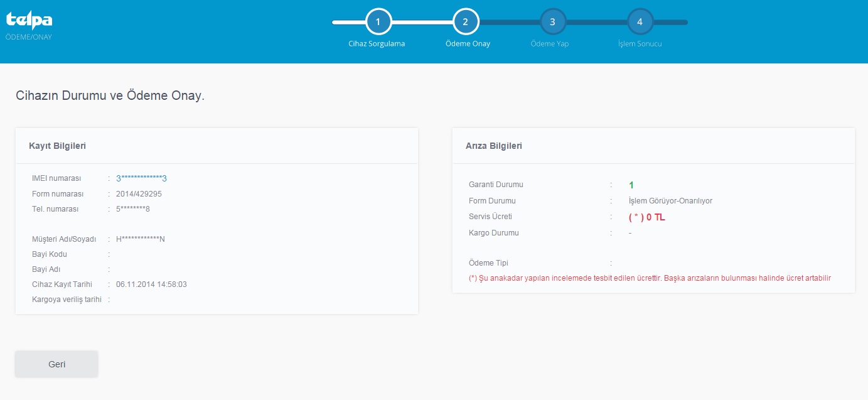Select the Ödeme Onay step label

pyautogui.click(x=468, y=44)
